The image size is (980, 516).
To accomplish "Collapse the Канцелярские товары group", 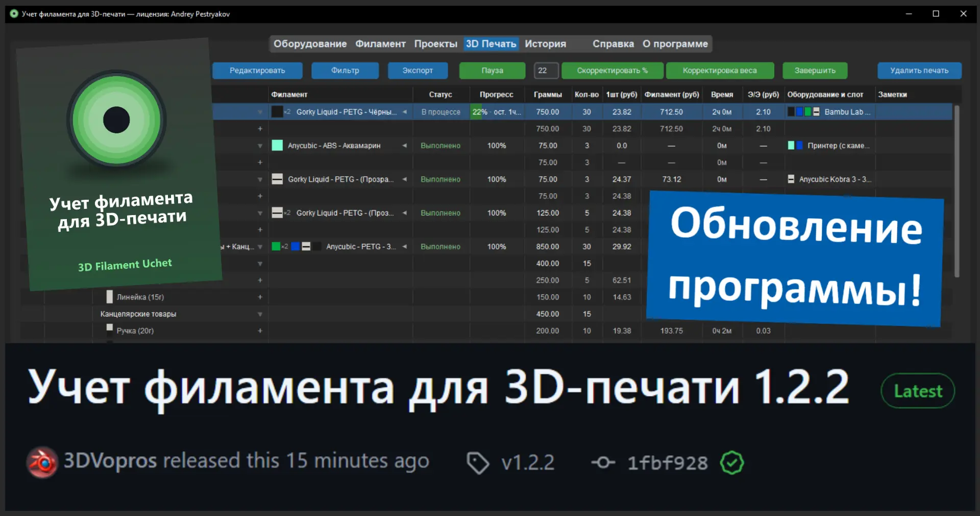I will (260, 314).
